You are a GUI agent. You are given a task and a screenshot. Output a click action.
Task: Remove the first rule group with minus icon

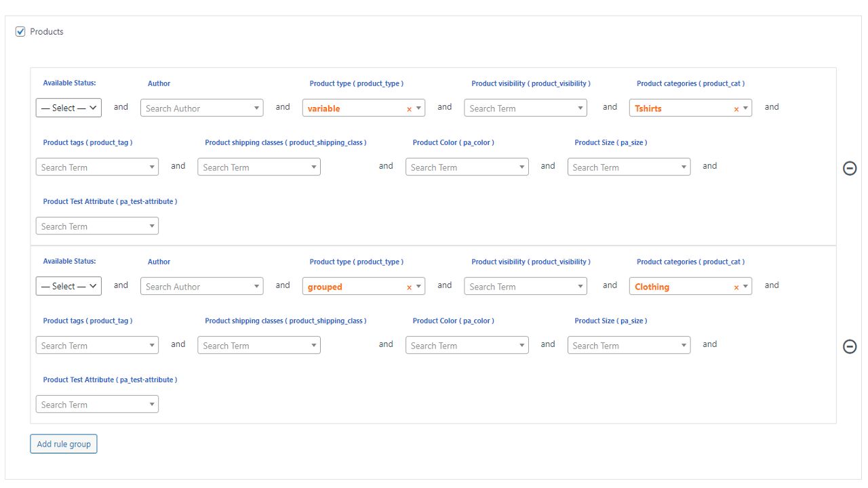[849, 168]
